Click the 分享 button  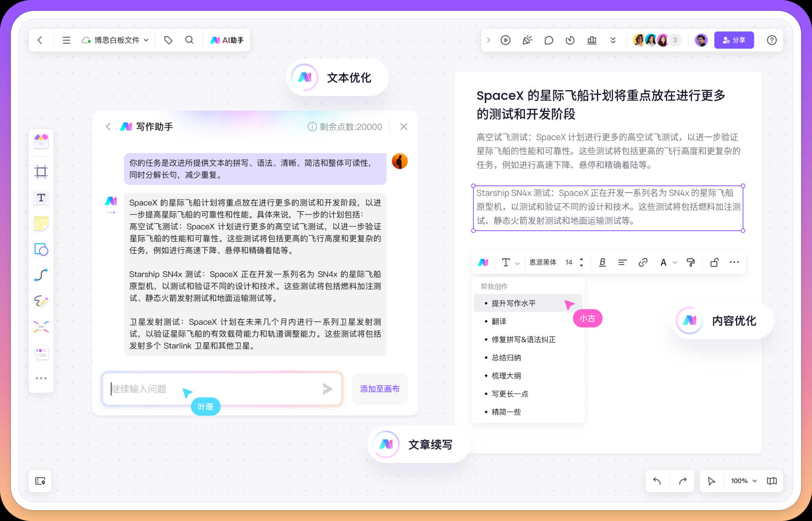click(x=734, y=40)
